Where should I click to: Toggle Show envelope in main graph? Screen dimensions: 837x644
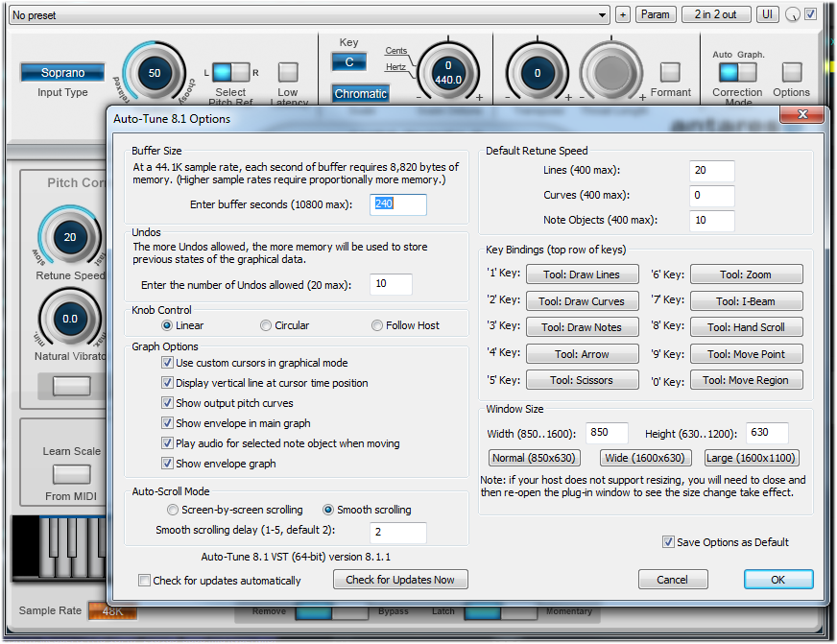pos(167,423)
